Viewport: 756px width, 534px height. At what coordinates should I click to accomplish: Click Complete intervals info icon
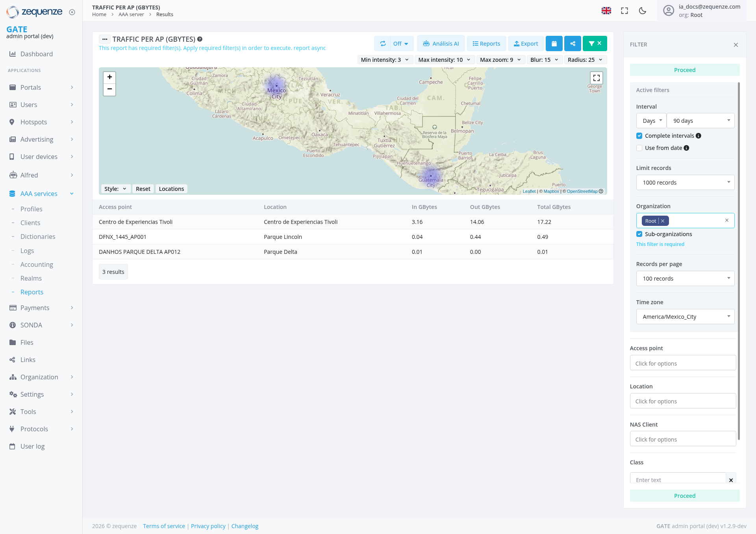pyautogui.click(x=699, y=136)
